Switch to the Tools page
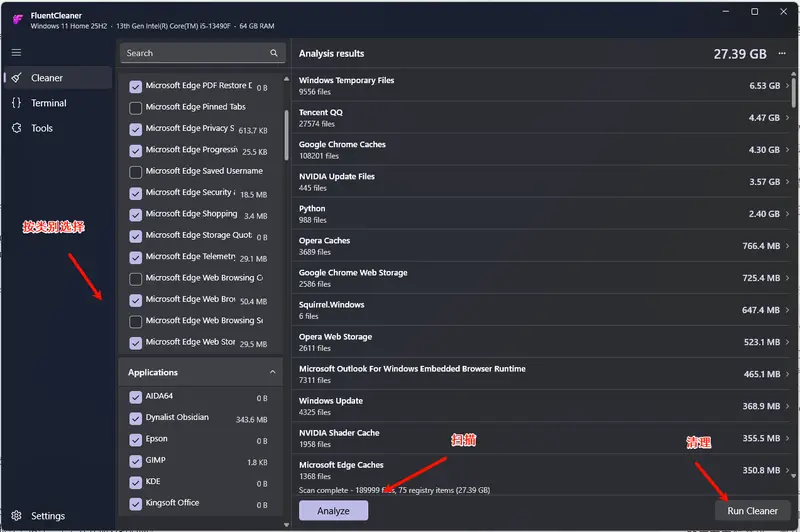 click(x=58, y=128)
